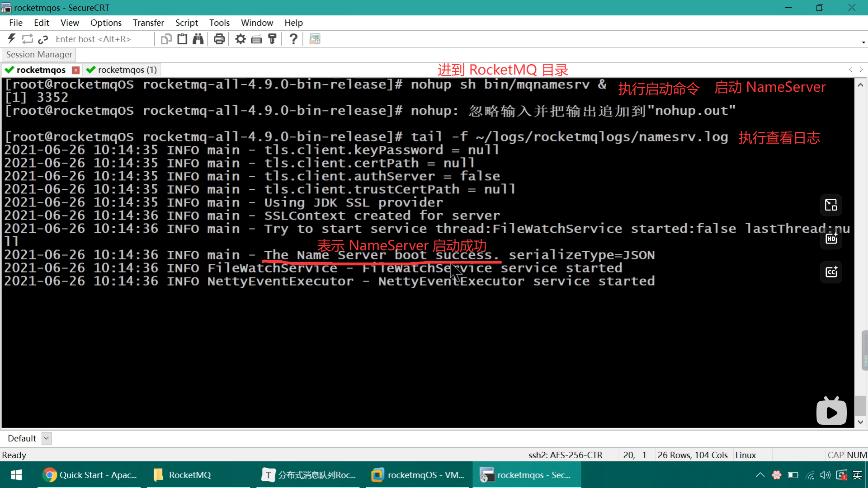Click the Print icon
Screen dimensions: 868x488
tap(219, 39)
